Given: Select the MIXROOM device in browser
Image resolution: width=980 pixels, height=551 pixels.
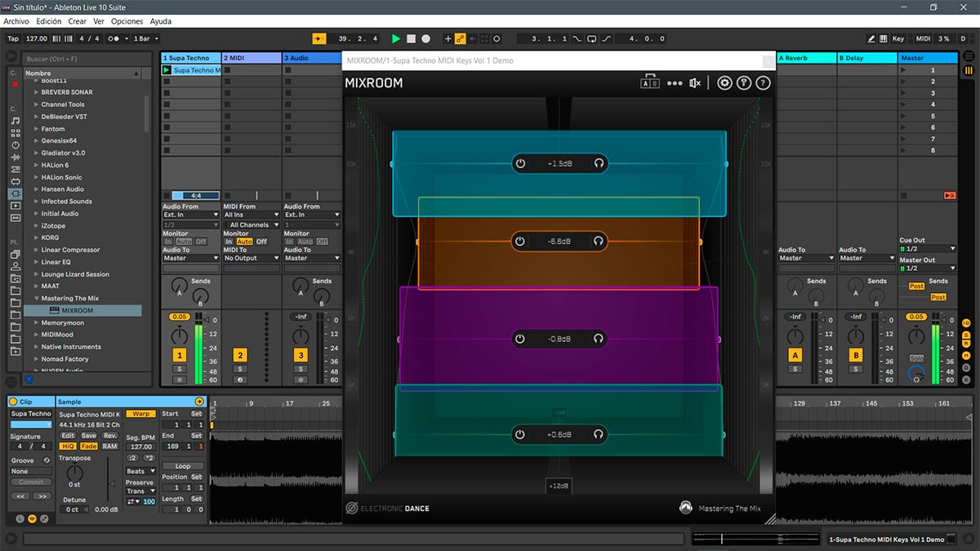Looking at the screenshot, I should [82, 310].
